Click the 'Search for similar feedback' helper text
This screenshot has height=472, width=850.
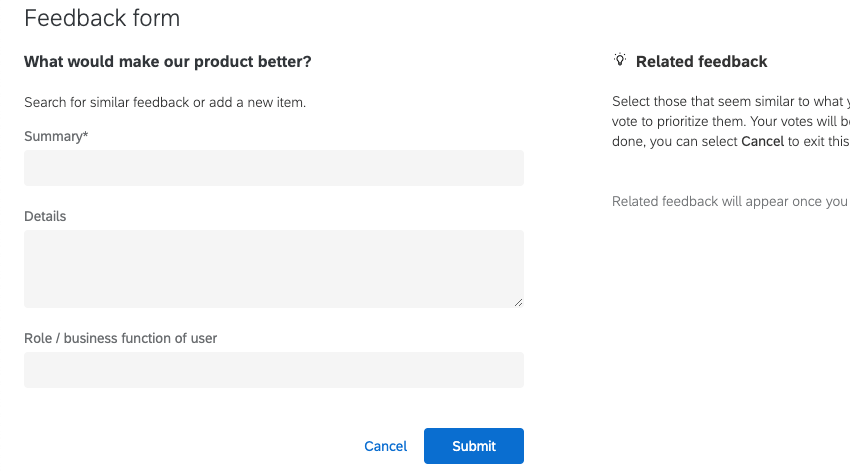(x=164, y=102)
